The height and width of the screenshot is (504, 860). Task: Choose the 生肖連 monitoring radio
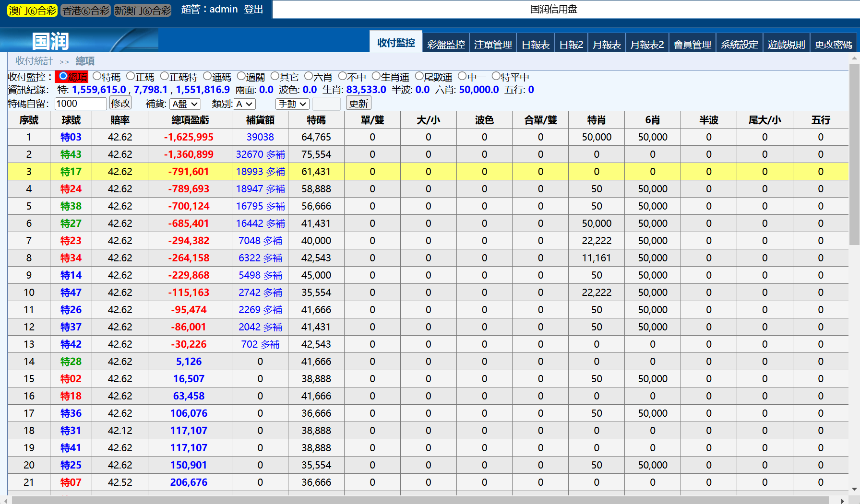(376, 76)
